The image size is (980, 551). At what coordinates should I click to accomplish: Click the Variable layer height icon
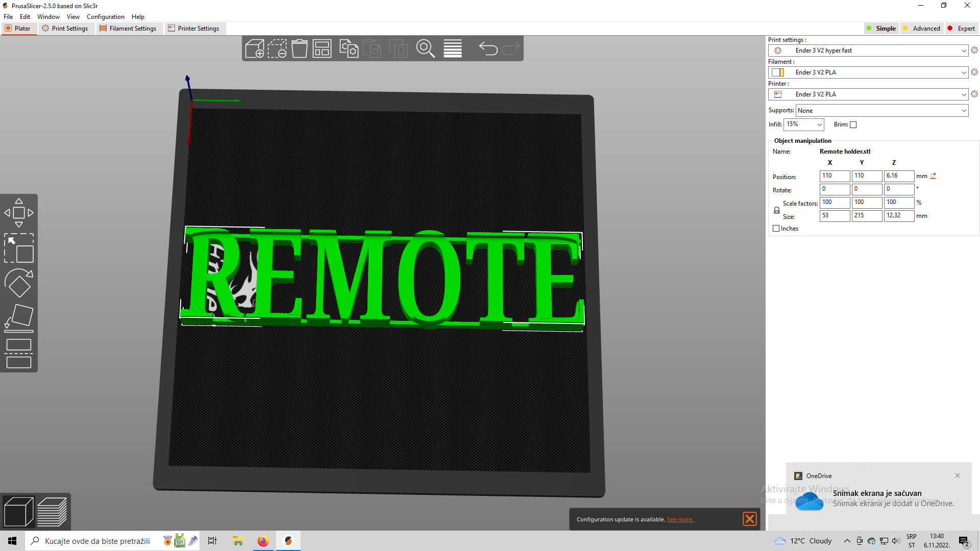[x=452, y=48]
